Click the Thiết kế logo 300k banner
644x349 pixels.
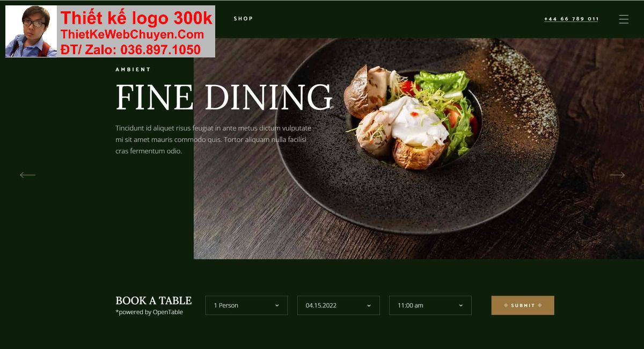(x=136, y=18)
